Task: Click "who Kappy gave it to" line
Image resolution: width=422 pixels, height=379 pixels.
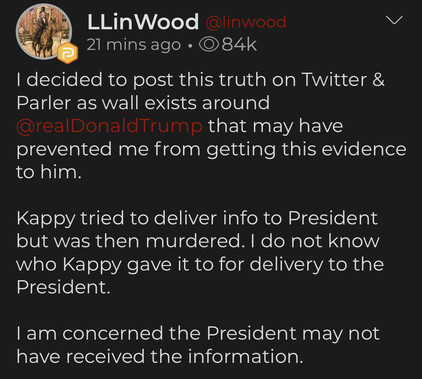Action: (200, 265)
